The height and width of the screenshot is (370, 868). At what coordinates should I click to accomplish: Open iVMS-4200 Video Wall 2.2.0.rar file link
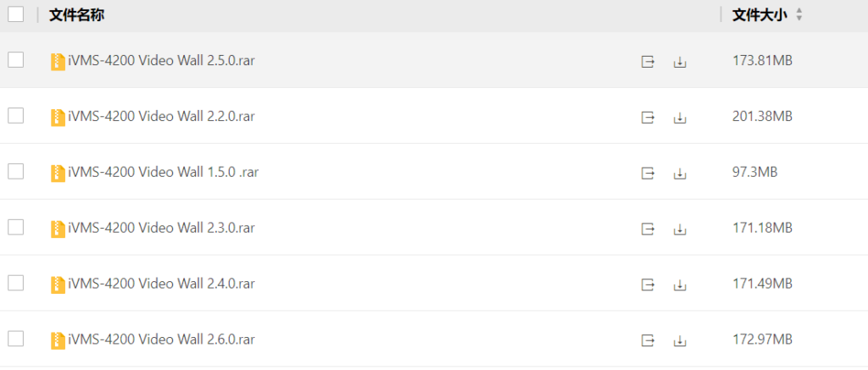[161, 117]
